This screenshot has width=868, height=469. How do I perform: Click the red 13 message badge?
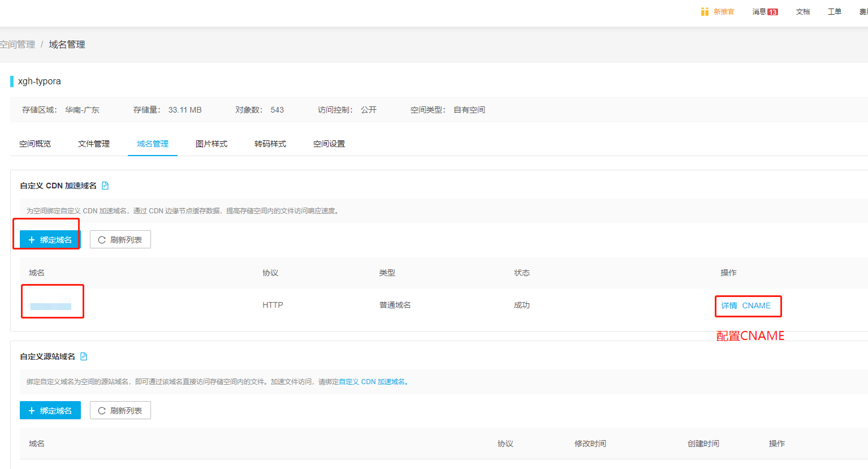772,12
